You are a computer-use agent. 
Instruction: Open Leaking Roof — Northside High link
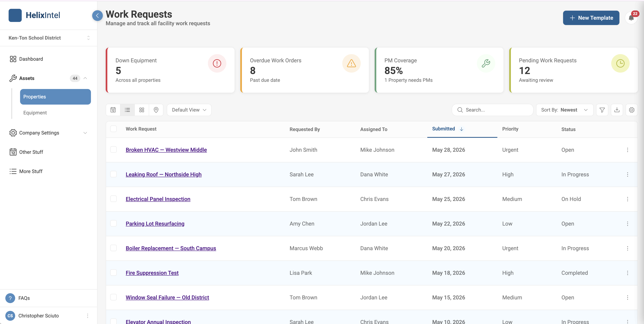163,174
